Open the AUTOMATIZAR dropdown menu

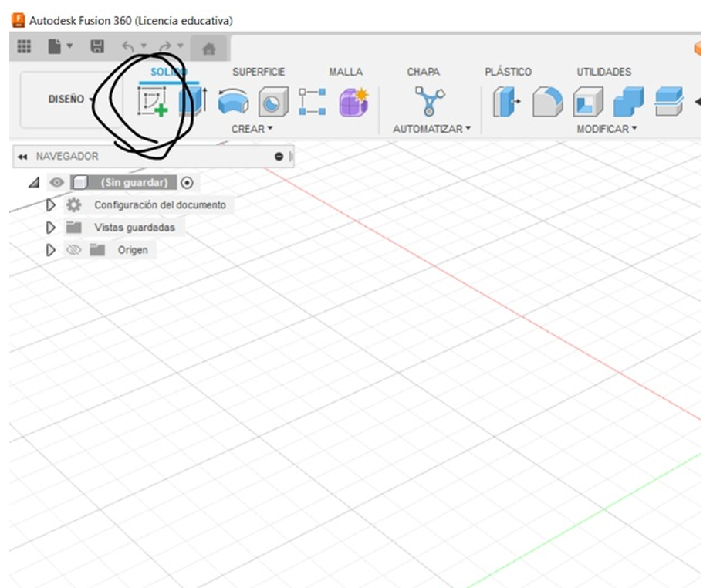pos(431,129)
